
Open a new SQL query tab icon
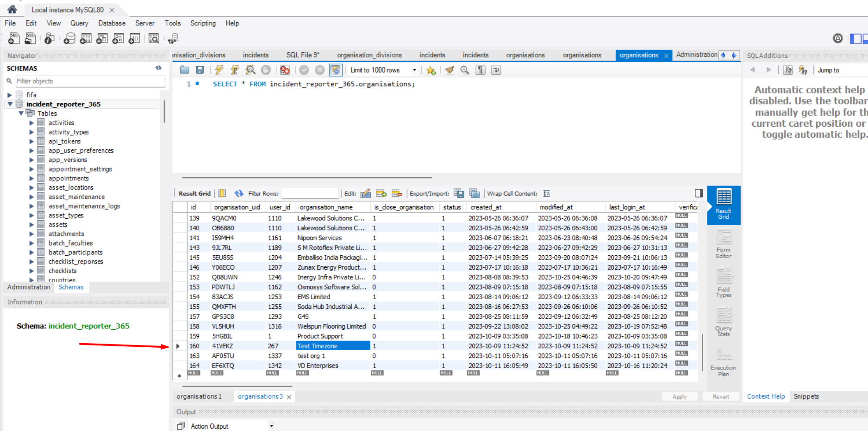coord(13,39)
